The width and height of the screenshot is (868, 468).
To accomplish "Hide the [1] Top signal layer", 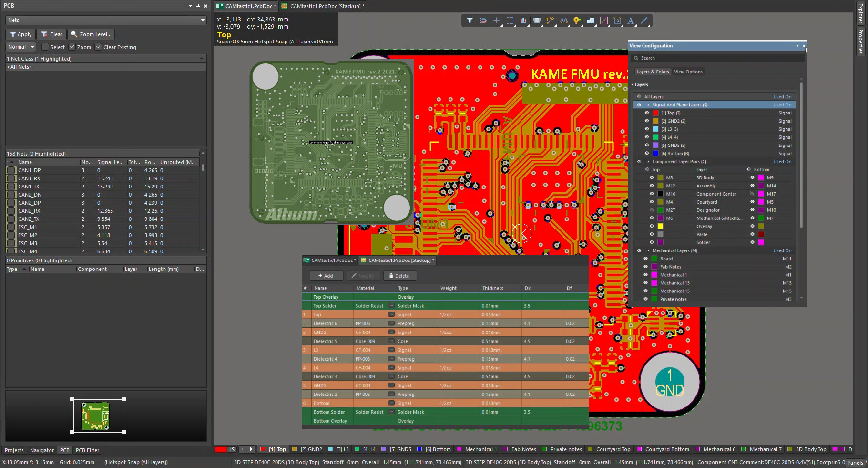I will (647, 113).
